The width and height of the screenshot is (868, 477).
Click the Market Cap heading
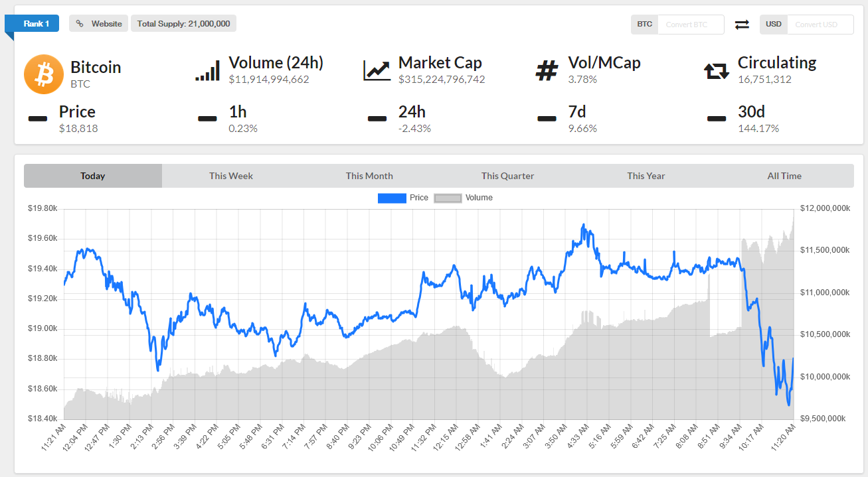tap(440, 62)
